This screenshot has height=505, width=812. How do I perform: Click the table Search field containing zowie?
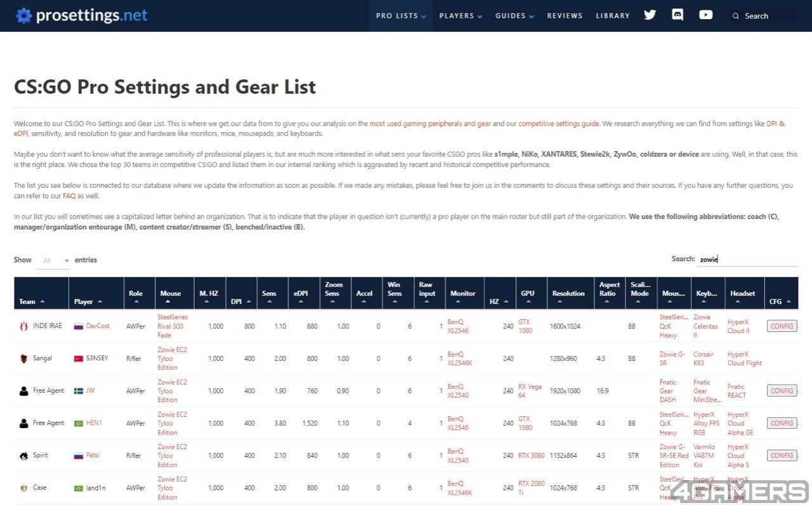747,259
